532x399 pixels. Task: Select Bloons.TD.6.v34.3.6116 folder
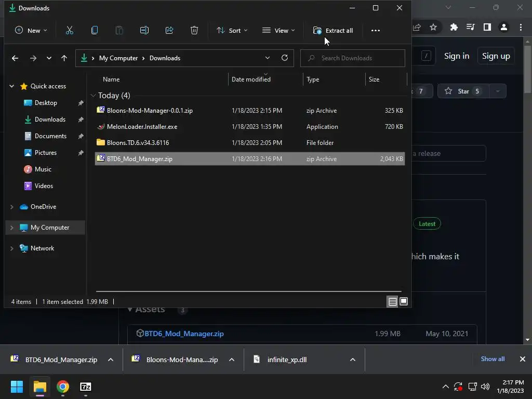250,143
